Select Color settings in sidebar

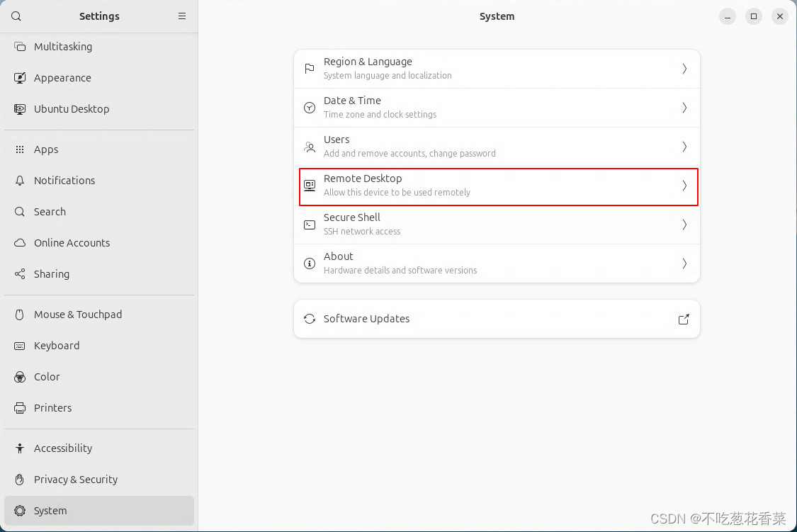pyautogui.click(x=99, y=377)
